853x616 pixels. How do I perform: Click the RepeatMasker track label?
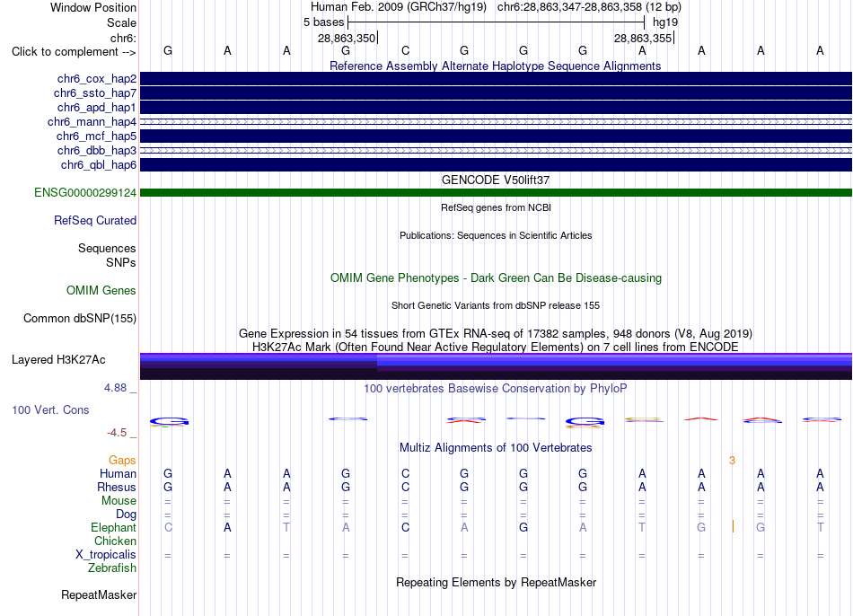tap(99, 594)
